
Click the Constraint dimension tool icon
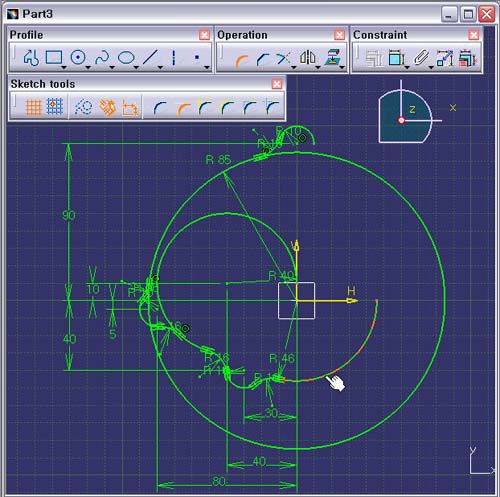pos(397,58)
